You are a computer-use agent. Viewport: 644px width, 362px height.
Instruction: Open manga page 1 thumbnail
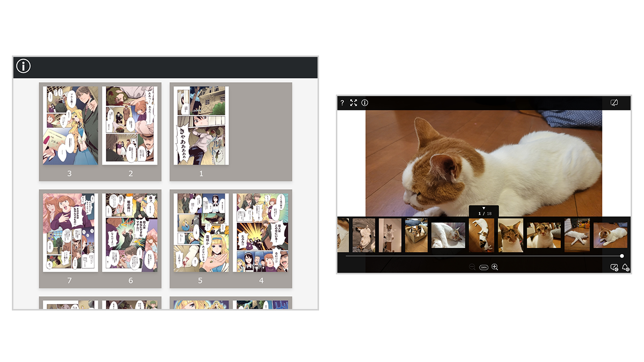click(x=201, y=126)
